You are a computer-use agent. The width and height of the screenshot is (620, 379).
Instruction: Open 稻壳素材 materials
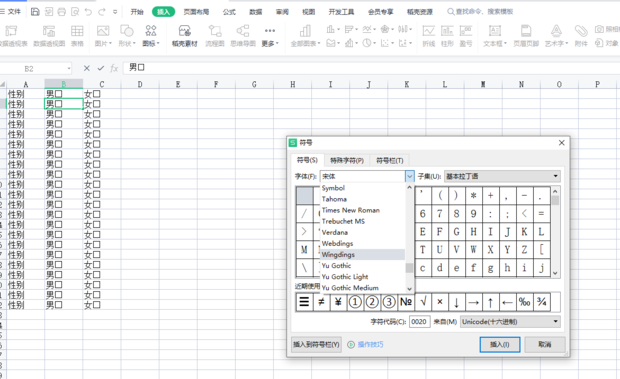185,36
